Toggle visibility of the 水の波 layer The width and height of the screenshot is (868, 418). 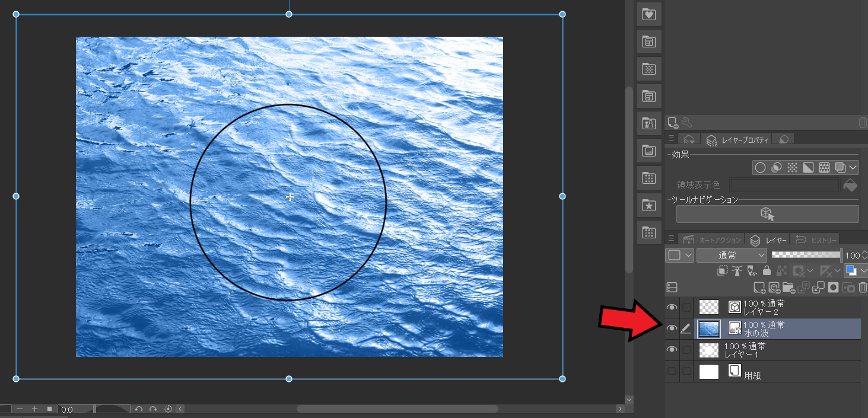(672, 328)
